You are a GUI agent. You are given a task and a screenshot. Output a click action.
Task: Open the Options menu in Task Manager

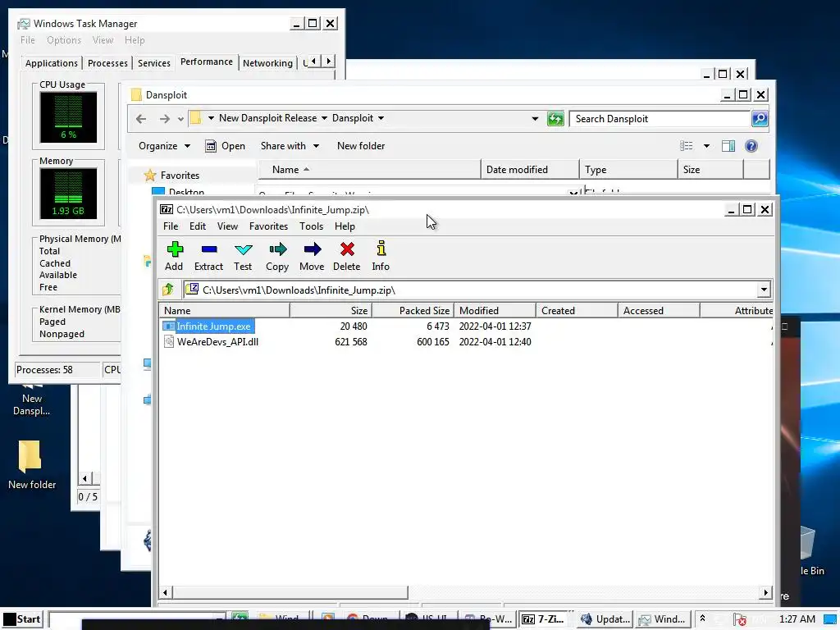click(64, 40)
